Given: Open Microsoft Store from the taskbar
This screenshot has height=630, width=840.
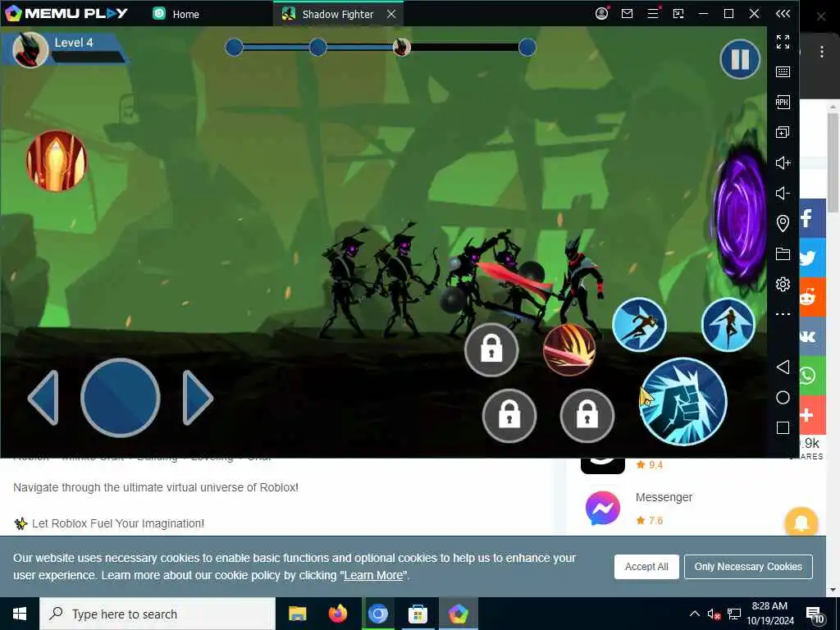Looking at the screenshot, I should (418, 614).
